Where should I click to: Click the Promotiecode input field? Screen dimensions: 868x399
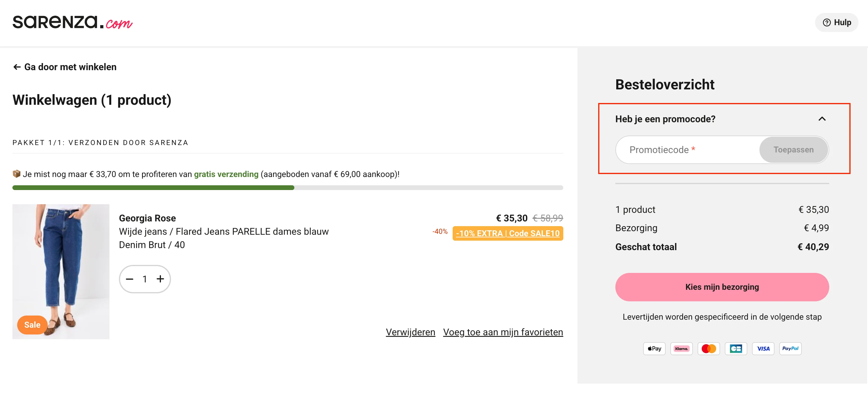click(x=688, y=150)
